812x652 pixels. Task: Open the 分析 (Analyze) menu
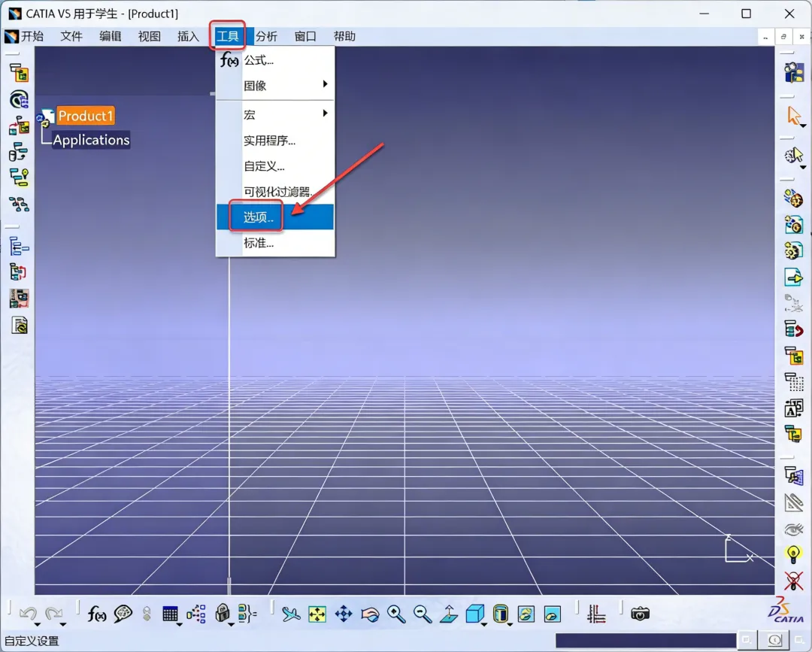266,36
